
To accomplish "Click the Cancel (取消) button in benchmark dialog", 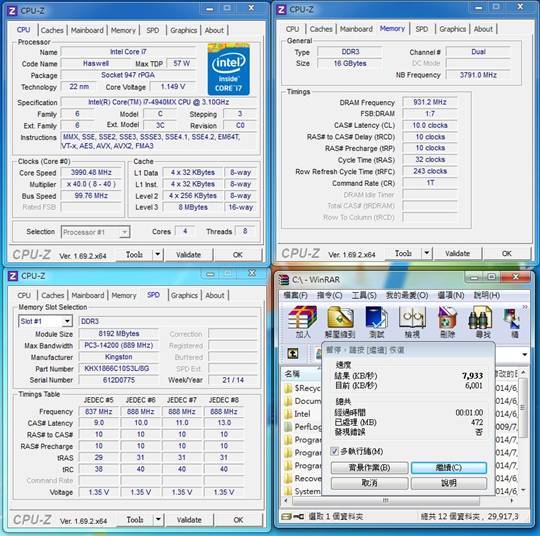I will coord(370,483).
